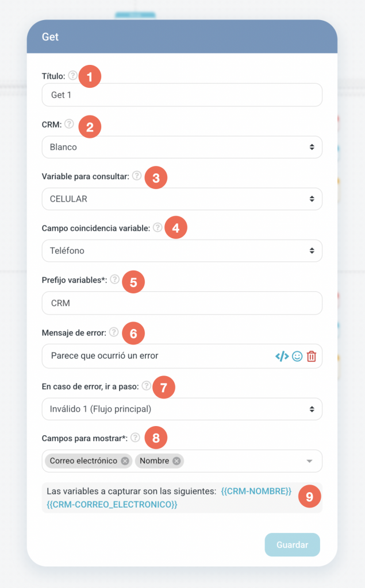Image resolution: width=365 pixels, height=588 pixels.
Task: Open the CRM dropdown showing Blanco
Action: 182,147
